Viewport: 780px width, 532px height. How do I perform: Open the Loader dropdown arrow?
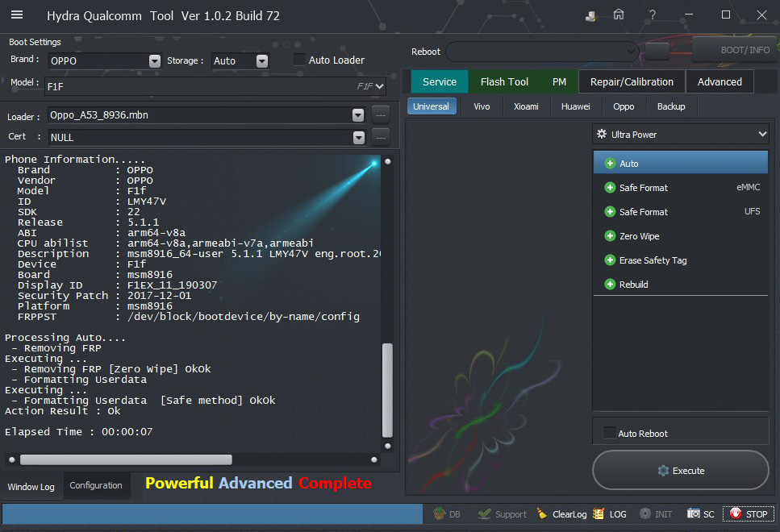[x=357, y=114]
